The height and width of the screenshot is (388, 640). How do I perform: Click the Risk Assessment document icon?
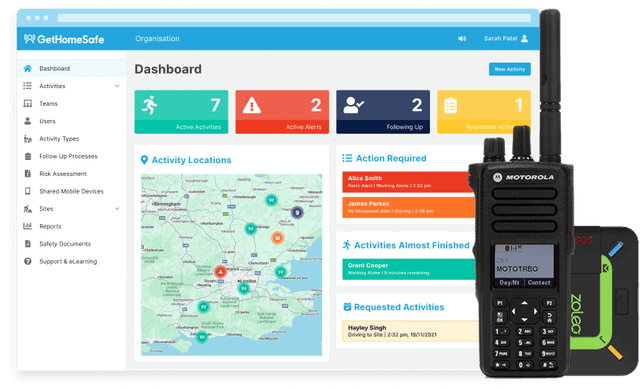click(27, 173)
